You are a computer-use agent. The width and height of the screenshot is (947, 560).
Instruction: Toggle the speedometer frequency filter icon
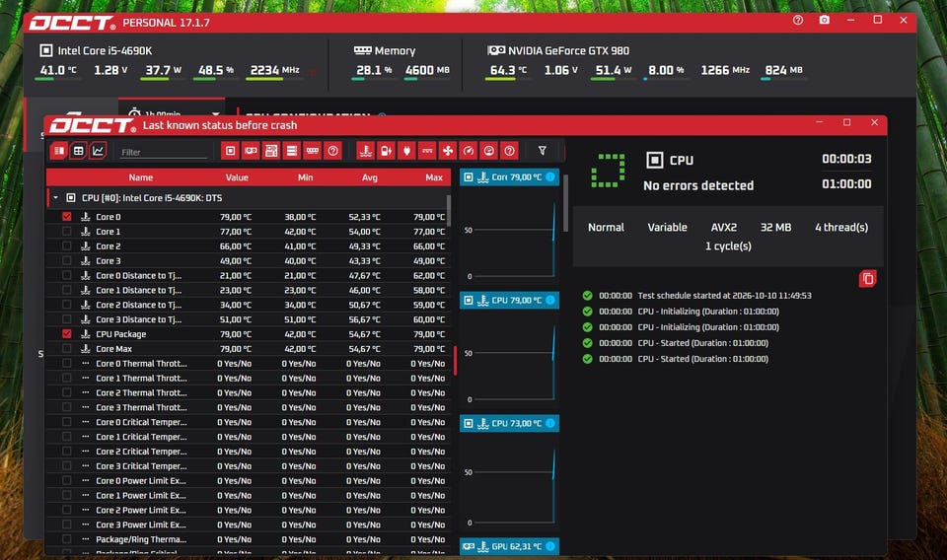pyautogui.click(x=468, y=151)
